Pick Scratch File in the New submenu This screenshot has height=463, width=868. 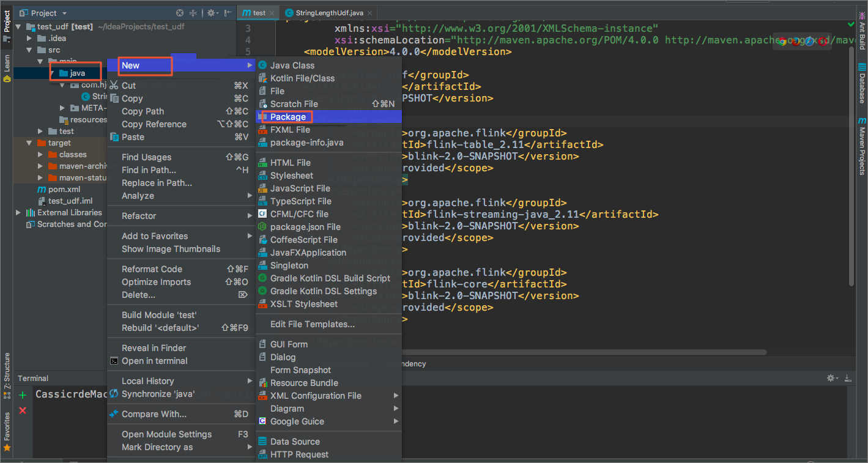pyautogui.click(x=328, y=104)
